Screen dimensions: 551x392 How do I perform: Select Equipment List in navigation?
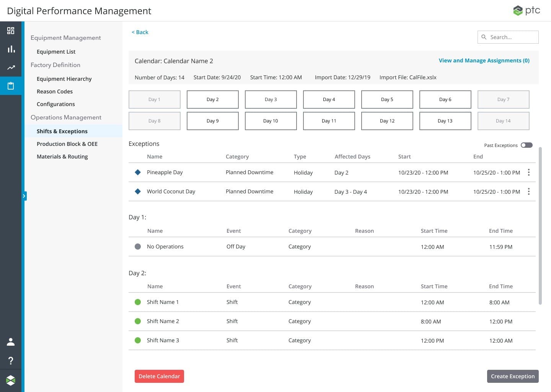(x=56, y=52)
